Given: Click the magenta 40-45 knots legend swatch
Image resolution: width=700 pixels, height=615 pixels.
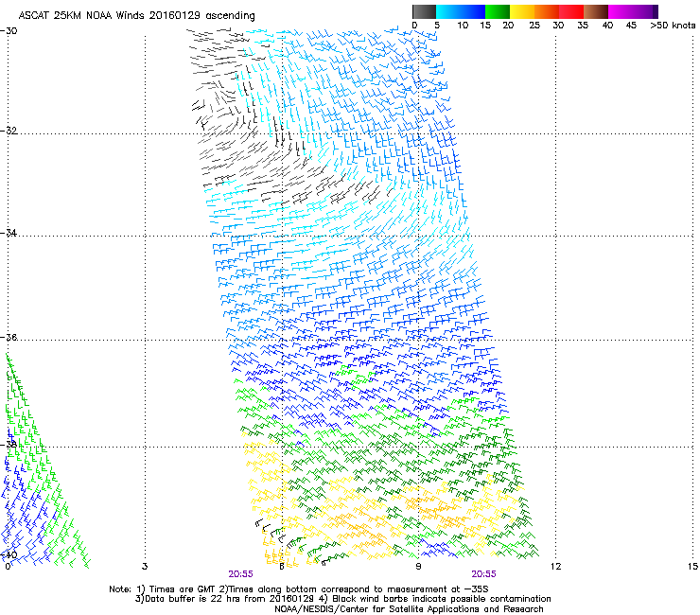Looking at the screenshot, I should click(x=621, y=11).
